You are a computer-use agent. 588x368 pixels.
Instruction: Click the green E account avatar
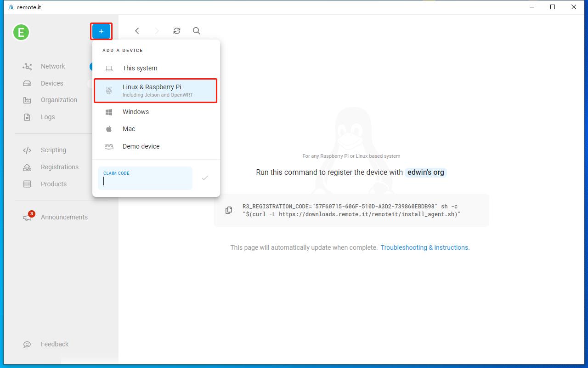coord(21,32)
